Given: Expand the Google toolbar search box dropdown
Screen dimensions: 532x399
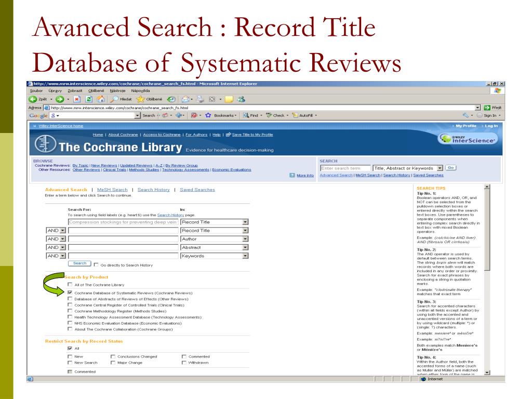Looking at the screenshot, I should pos(137,115).
